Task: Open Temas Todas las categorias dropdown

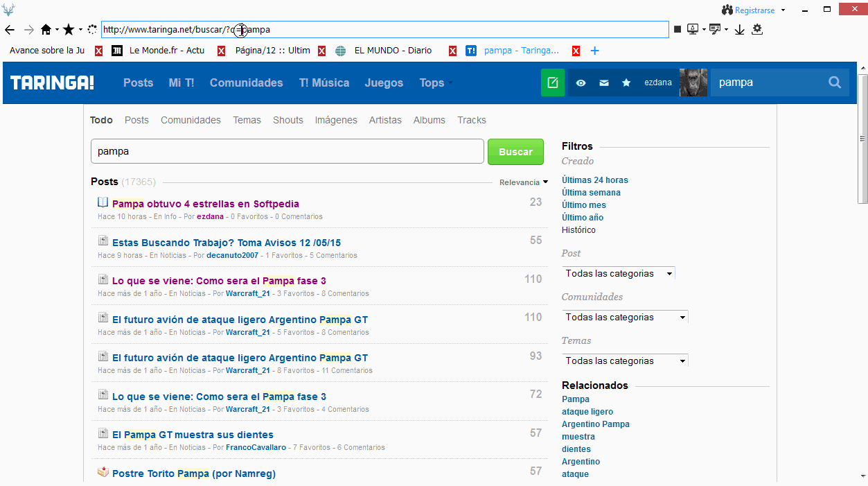Action: (625, 361)
